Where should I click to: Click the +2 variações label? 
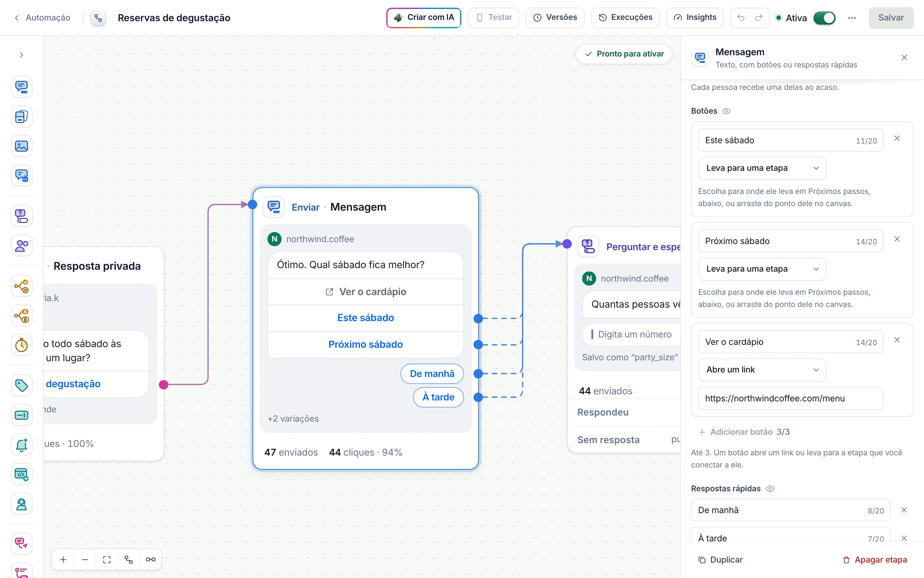tap(293, 419)
